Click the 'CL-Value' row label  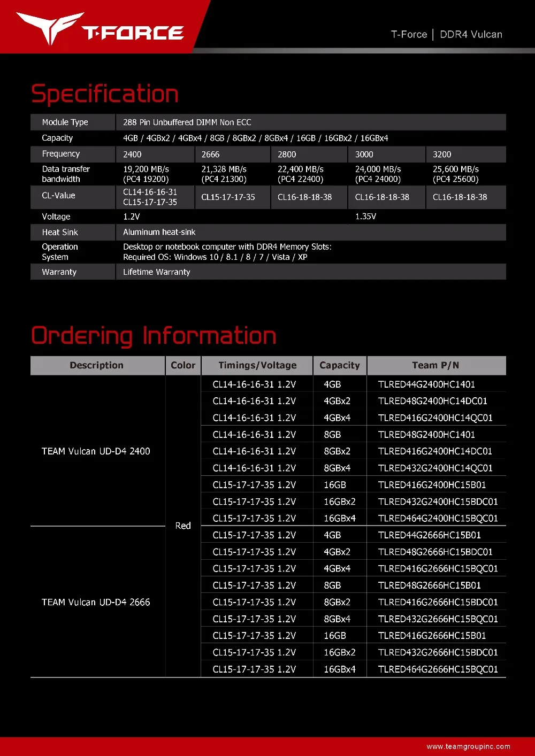(58, 195)
